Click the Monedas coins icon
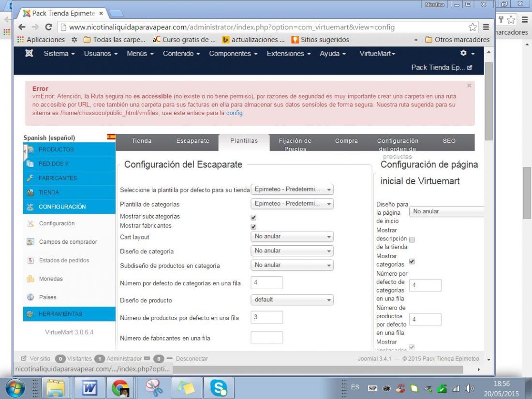 tap(30, 279)
